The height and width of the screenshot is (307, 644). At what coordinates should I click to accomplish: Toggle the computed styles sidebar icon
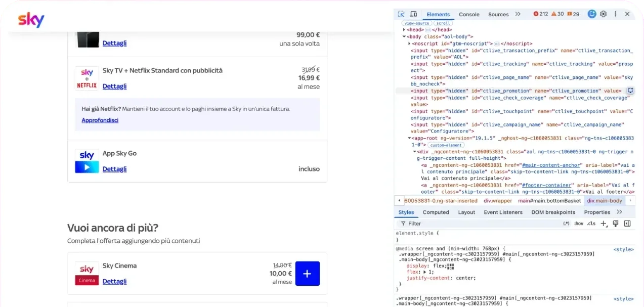tap(627, 224)
